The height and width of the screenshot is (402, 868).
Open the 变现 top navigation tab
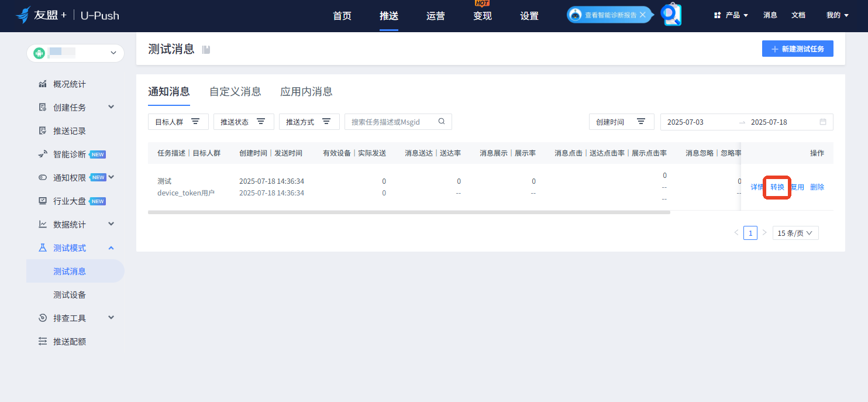[483, 16]
